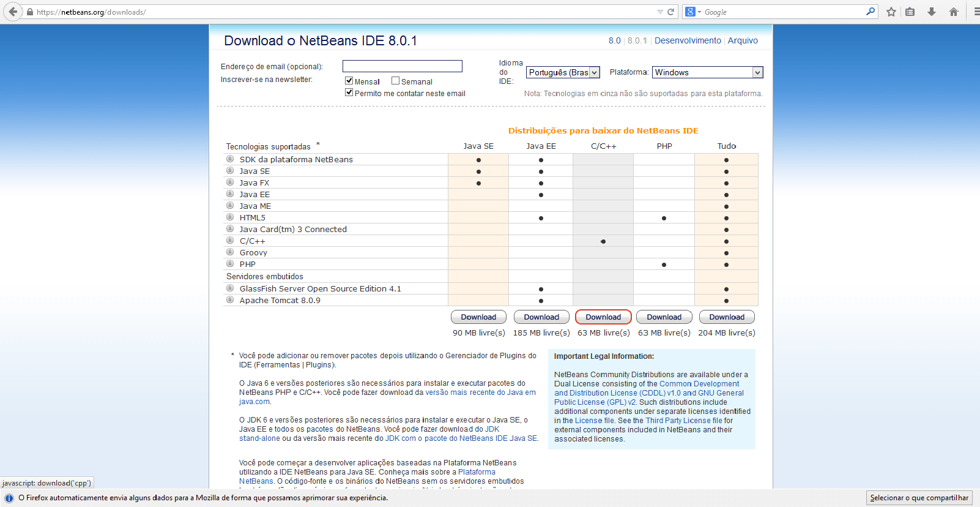Download the PHP bundle
980x507 pixels.
[664, 317]
